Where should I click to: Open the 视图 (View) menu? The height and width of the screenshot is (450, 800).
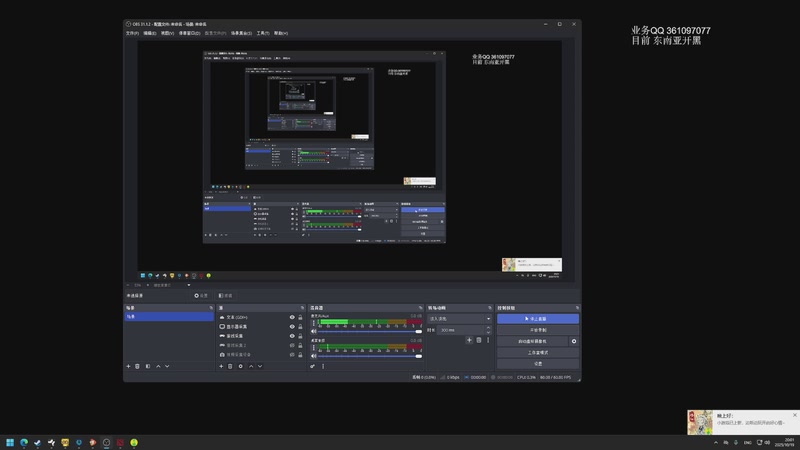point(167,33)
